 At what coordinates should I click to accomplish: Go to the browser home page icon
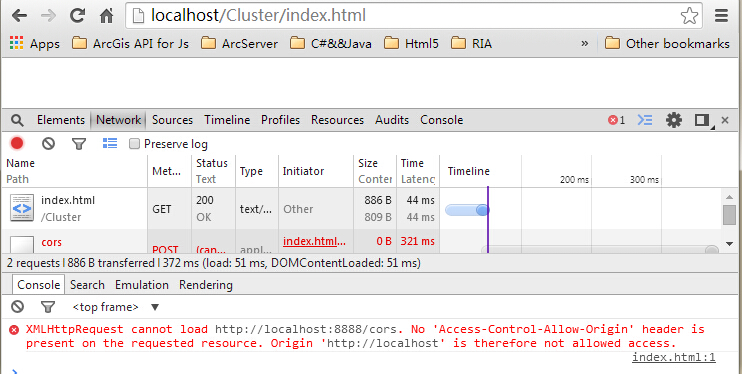(106, 16)
